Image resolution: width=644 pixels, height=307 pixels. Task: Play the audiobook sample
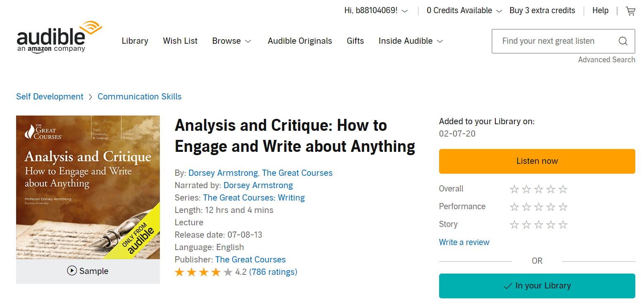88,271
